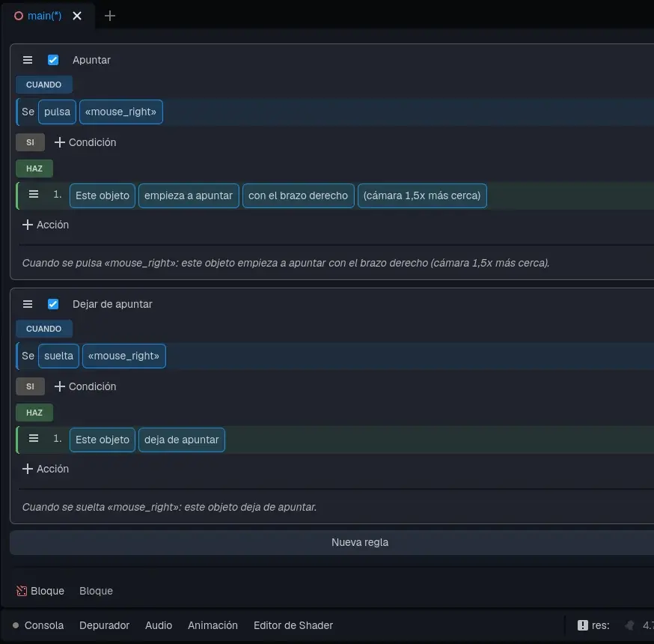Open the Audio panel
This screenshot has height=644, width=654.
159,625
